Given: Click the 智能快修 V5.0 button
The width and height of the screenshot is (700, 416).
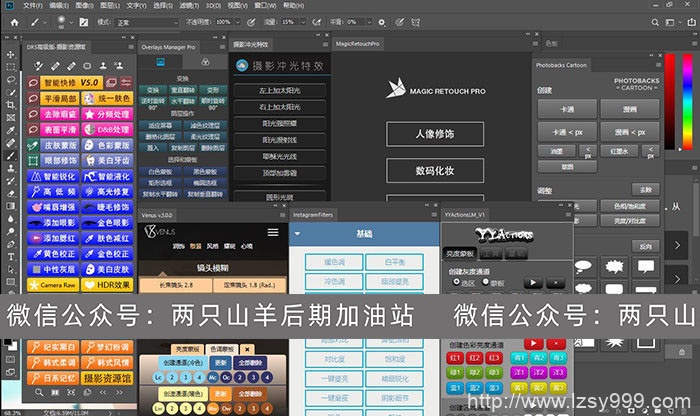Looking at the screenshot, I should point(78,82).
